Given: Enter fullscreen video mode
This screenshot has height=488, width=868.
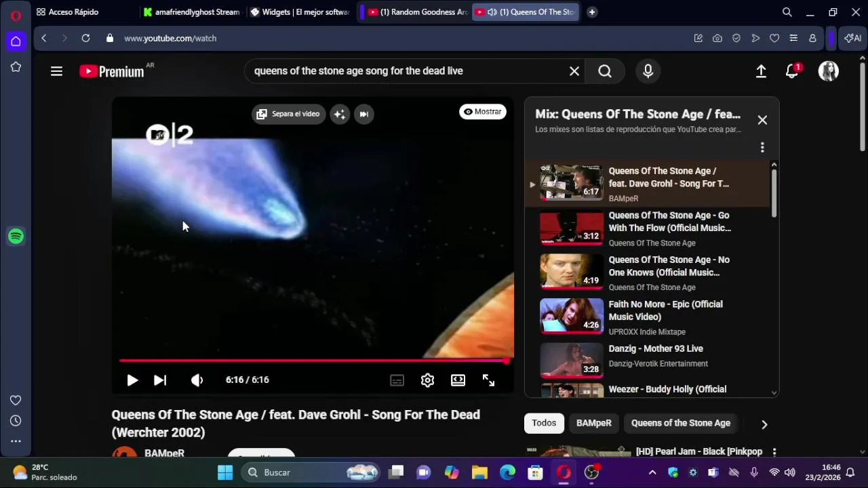Looking at the screenshot, I should pos(489,380).
